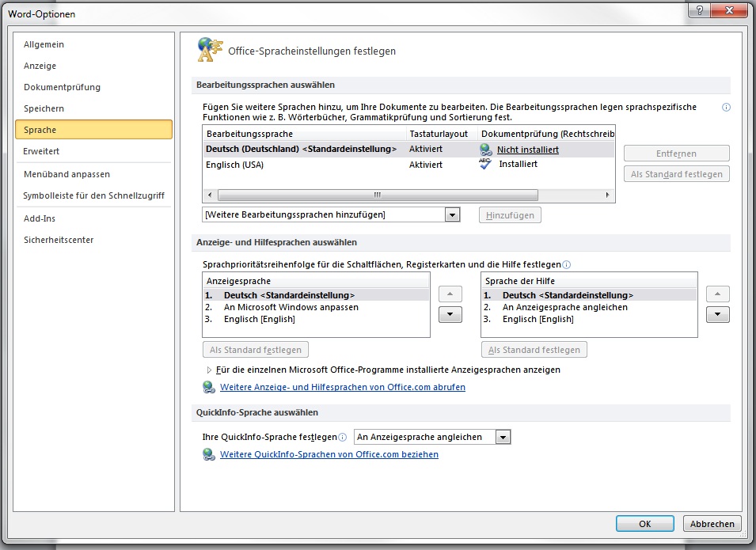This screenshot has height=550, width=756.
Task: Select Englisch (USA) editing language row
Action: tap(408, 165)
